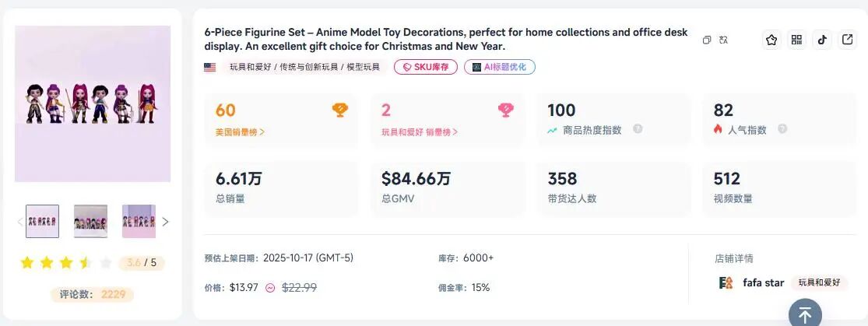
Task: Open the 美国销量榜 ranking link
Action: (240, 132)
